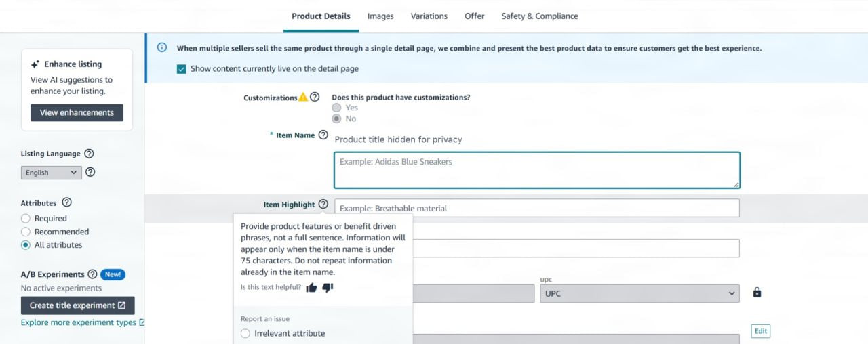Open Explore more experiment types link

79,322
